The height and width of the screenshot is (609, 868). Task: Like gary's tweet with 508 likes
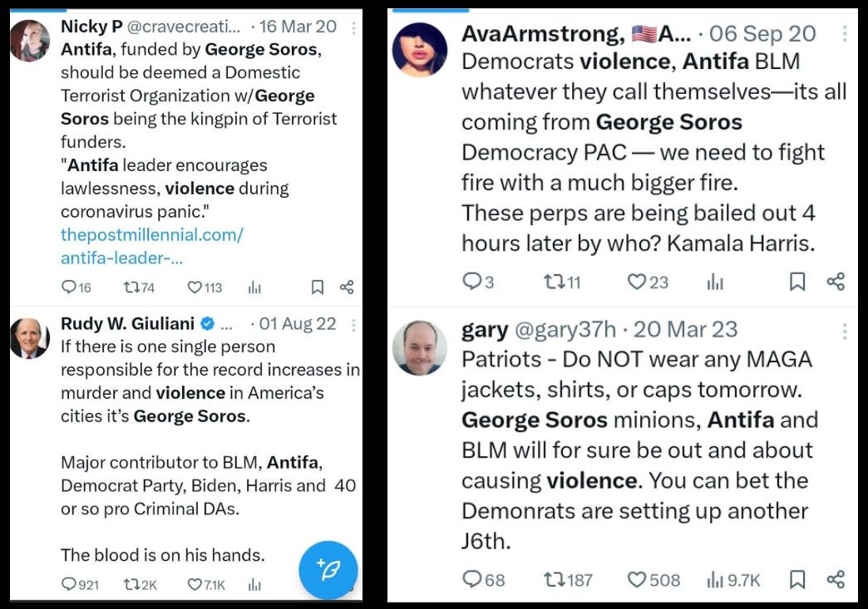click(637, 579)
